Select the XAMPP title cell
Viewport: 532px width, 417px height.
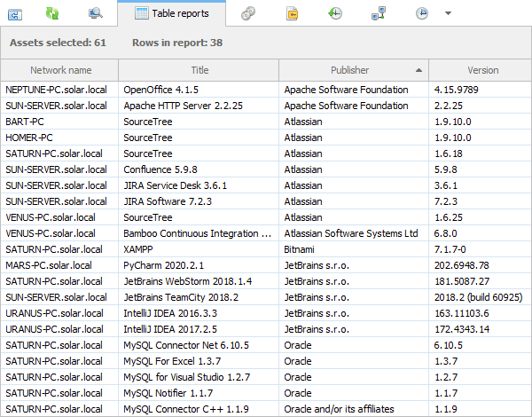(199, 249)
